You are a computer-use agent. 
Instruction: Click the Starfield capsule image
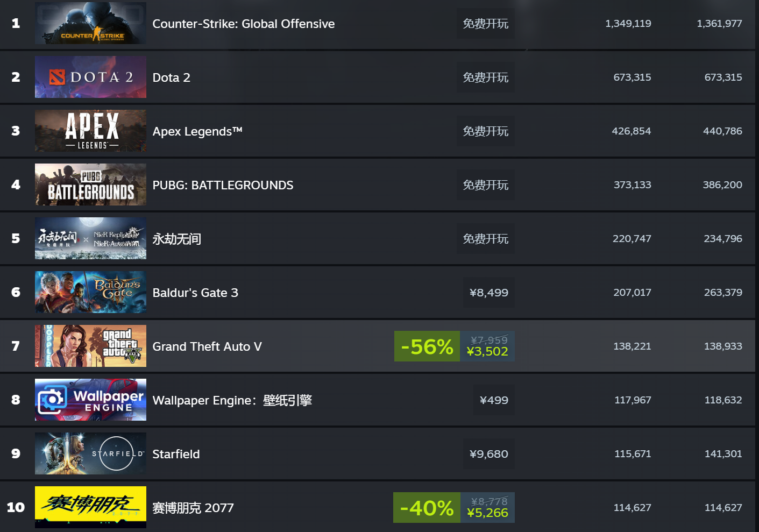pyautogui.click(x=90, y=453)
